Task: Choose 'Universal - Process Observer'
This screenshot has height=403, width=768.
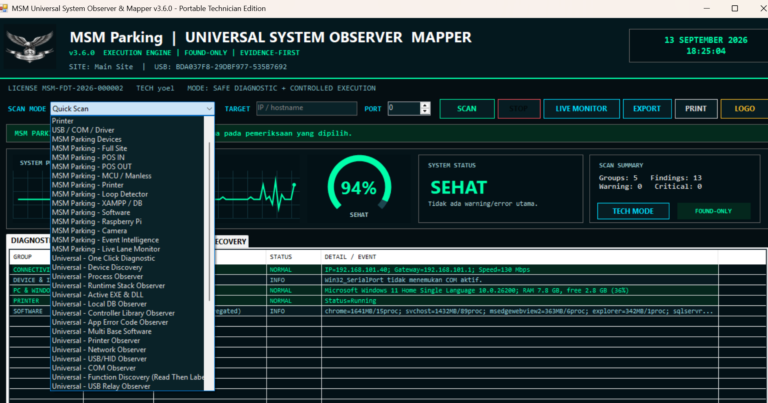Action: 97,276
